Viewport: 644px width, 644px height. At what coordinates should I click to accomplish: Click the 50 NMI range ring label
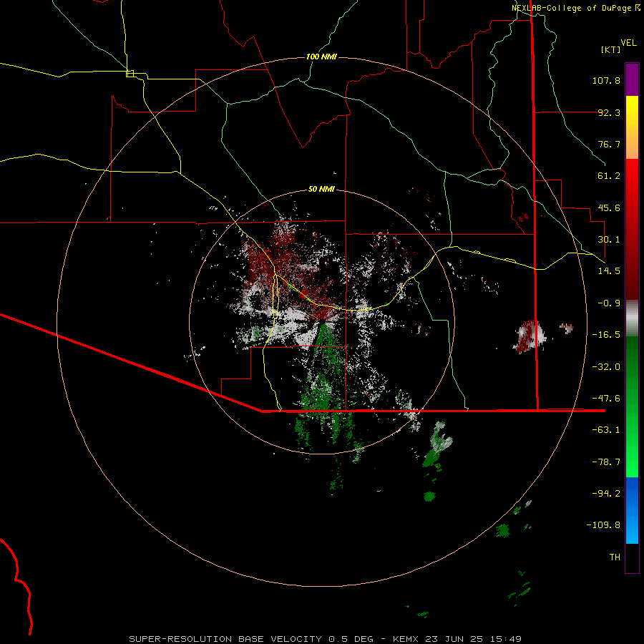coord(321,190)
